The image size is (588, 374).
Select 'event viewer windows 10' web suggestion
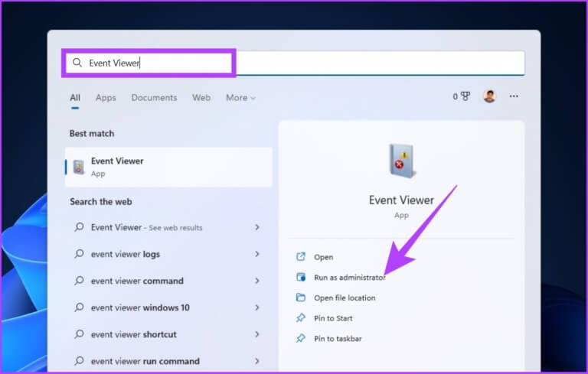point(168,307)
